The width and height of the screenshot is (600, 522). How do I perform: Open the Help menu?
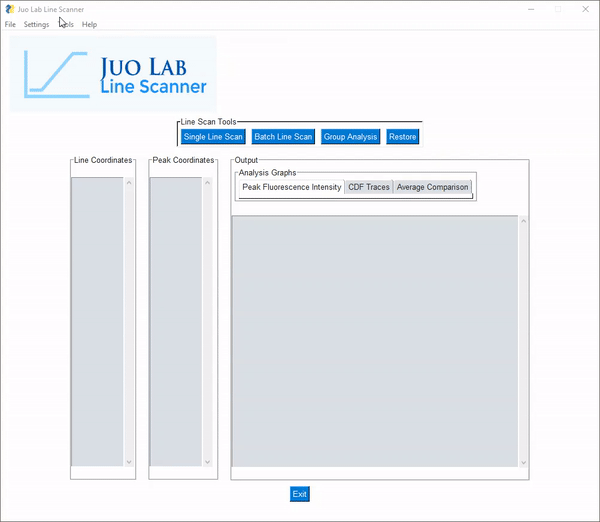90,24
